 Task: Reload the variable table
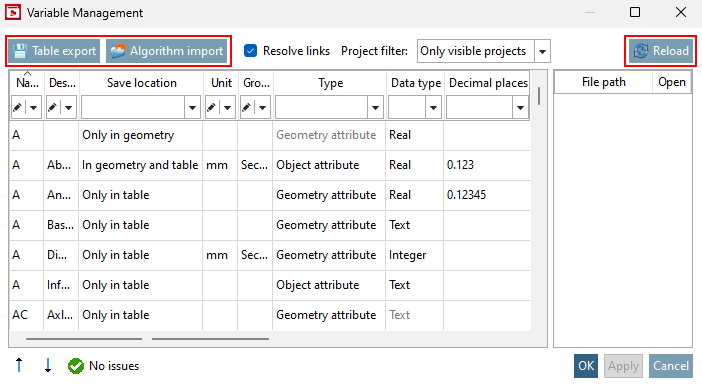[661, 51]
